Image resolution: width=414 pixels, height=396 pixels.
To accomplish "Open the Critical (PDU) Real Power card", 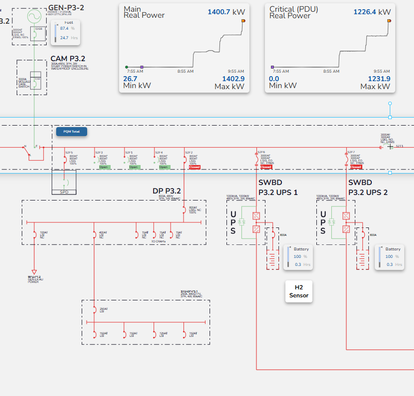I will [x=330, y=48].
